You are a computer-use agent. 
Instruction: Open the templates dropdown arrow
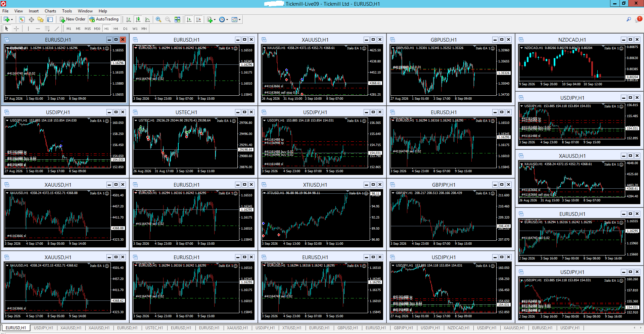point(239,19)
